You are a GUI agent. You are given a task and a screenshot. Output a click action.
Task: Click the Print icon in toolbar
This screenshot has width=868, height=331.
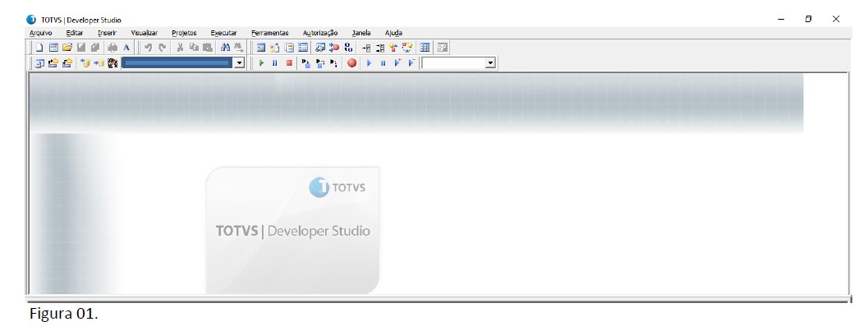[x=113, y=48]
